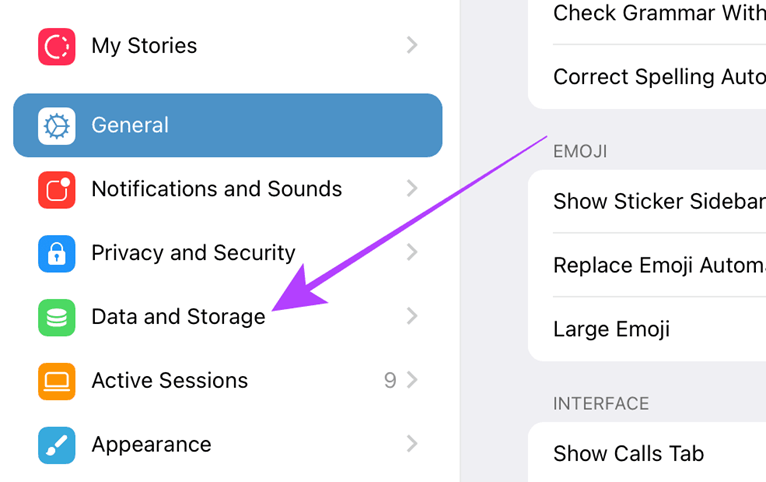Click the General gear icon
Screen dimensions: 766x482
(57, 126)
